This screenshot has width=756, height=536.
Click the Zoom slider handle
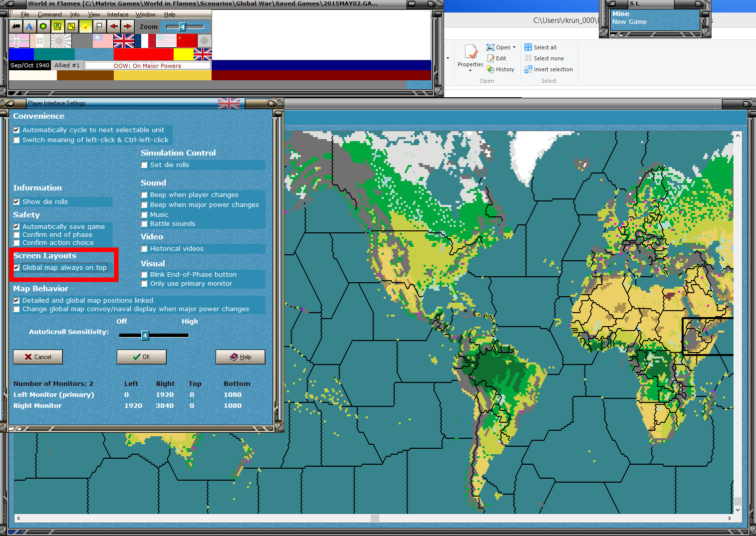182,26
